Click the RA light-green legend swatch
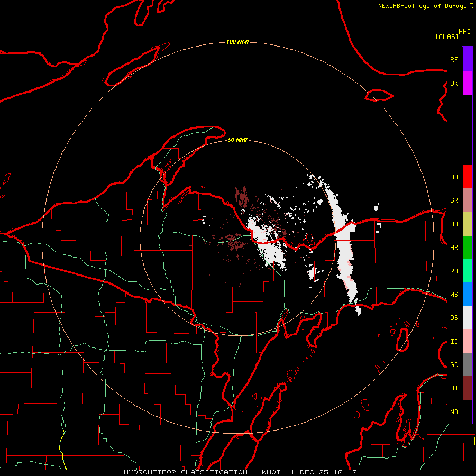 [x=467, y=271]
